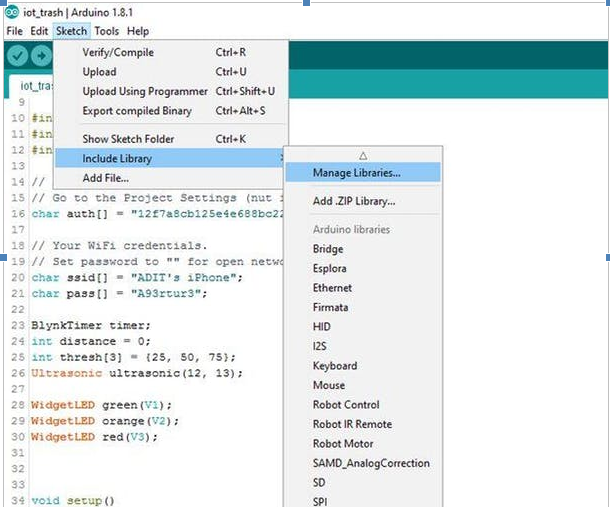Include the Bridge library
Screen dimensions: 610x507
tap(363, 249)
